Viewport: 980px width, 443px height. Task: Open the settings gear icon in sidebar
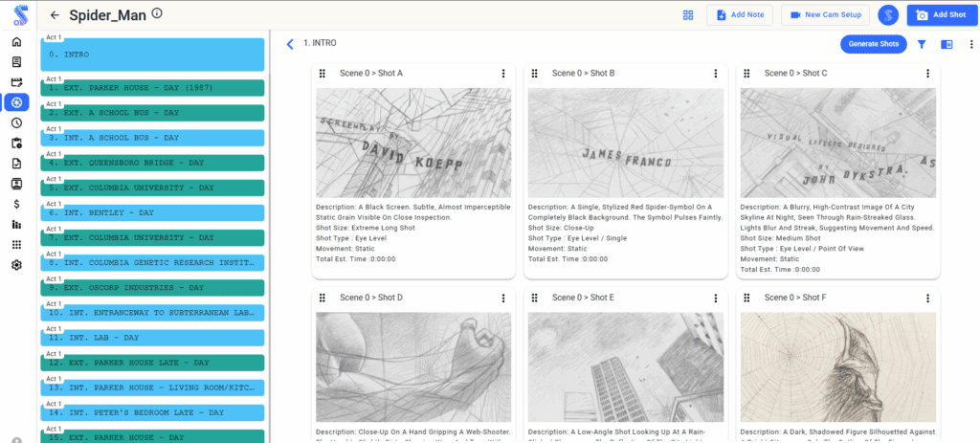(17, 265)
